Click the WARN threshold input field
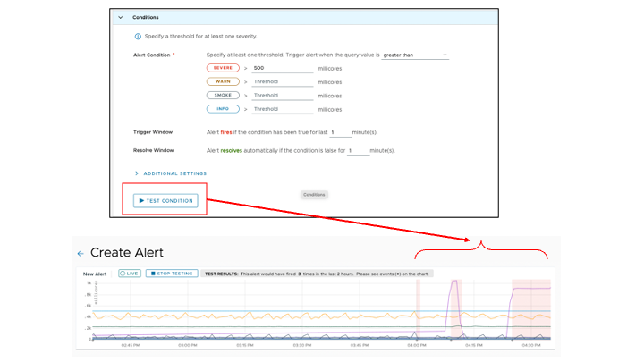644x362 pixels. click(282, 82)
